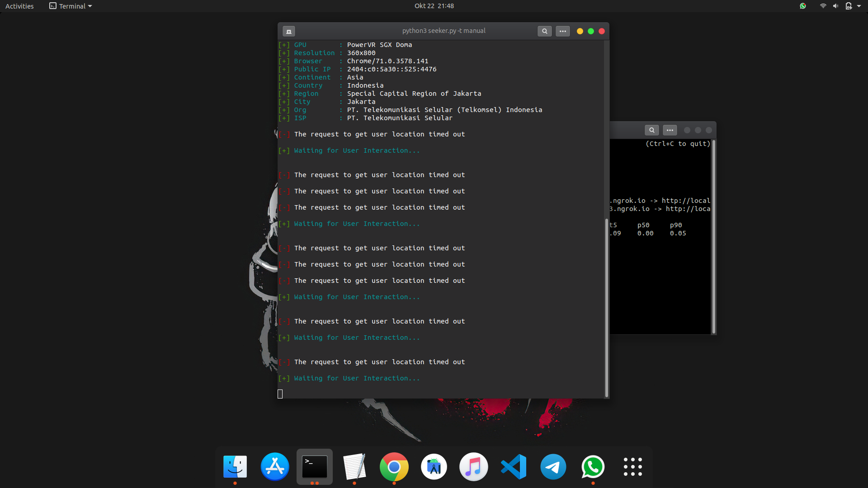Click the new tab icon in seeker terminal
This screenshot has height=488, width=868.
(289, 31)
